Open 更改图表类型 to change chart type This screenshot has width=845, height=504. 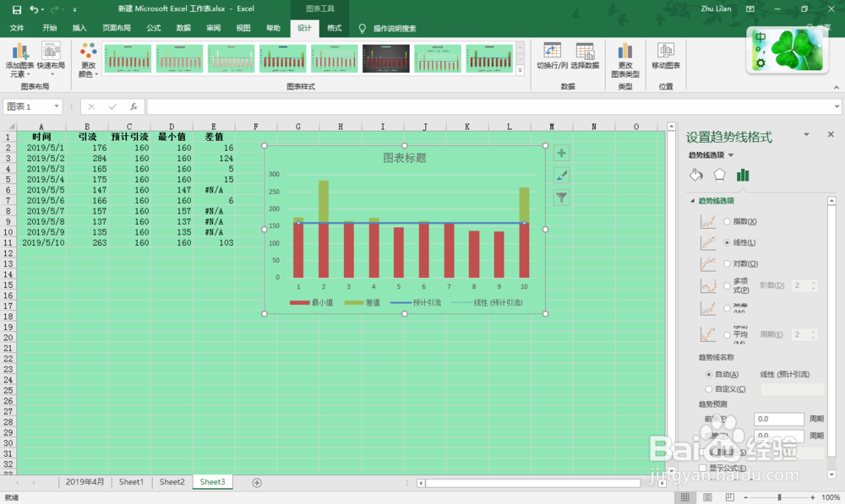click(x=625, y=59)
